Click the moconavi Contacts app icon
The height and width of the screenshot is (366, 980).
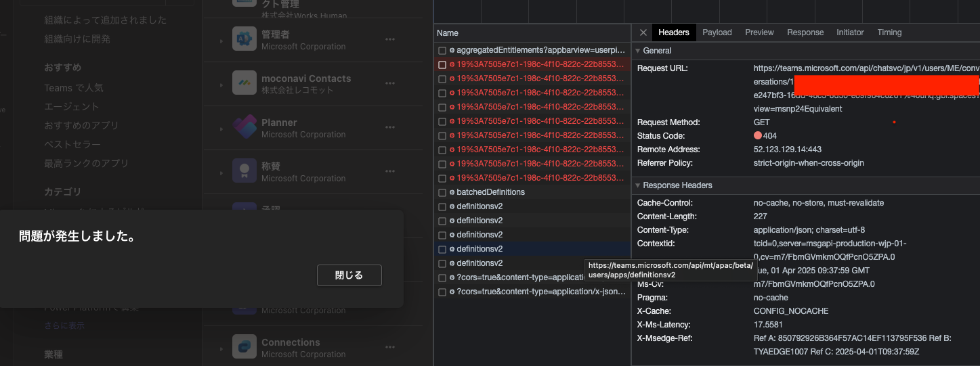244,84
